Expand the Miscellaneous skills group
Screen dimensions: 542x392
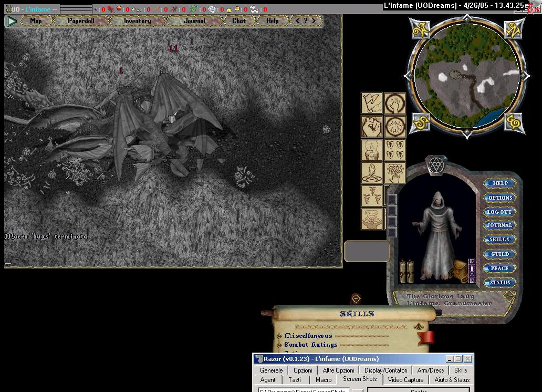(x=279, y=336)
